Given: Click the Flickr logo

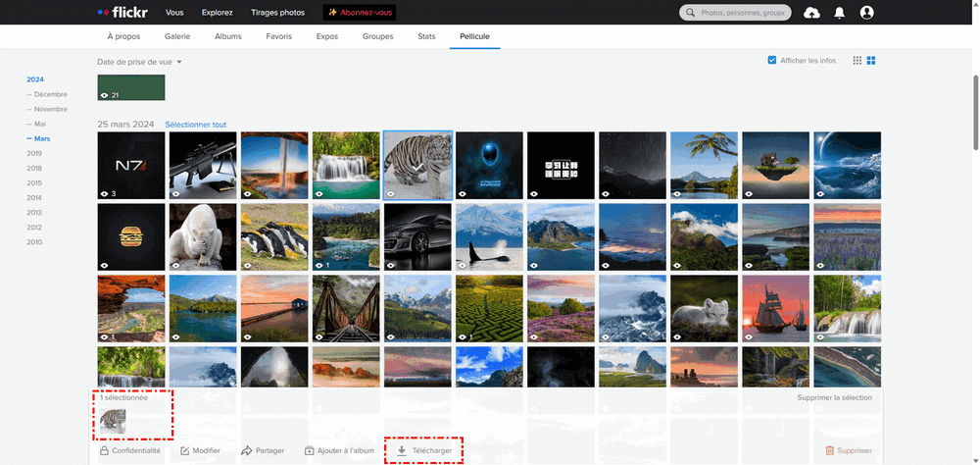Looking at the screenshot, I should click(x=124, y=13).
